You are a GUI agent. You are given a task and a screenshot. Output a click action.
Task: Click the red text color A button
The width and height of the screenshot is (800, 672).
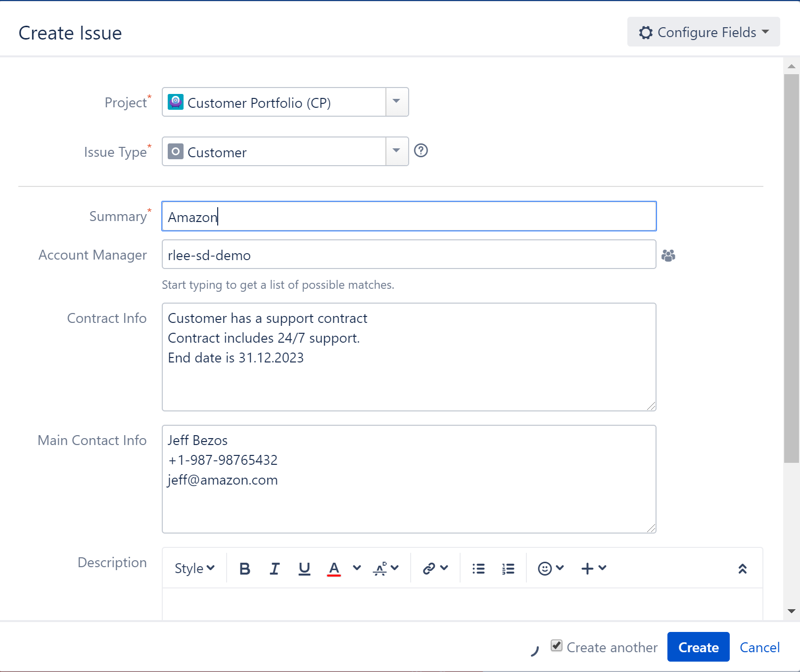pos(334,569)
